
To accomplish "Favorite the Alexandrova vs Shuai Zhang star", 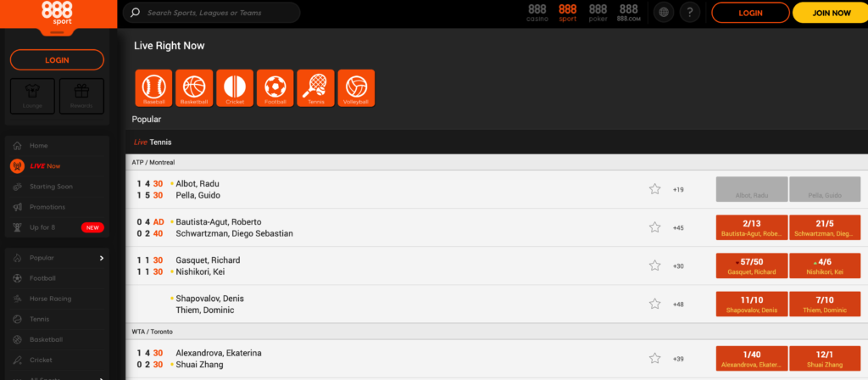I will click(x=655, y=359).
